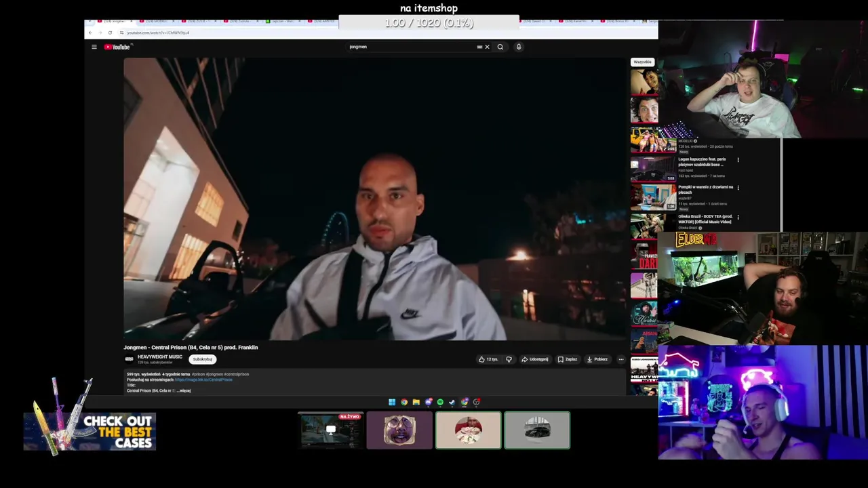Clear the 'jongmen' search text
This screenshot has width=868, height=488.
(x=487, y=47)
